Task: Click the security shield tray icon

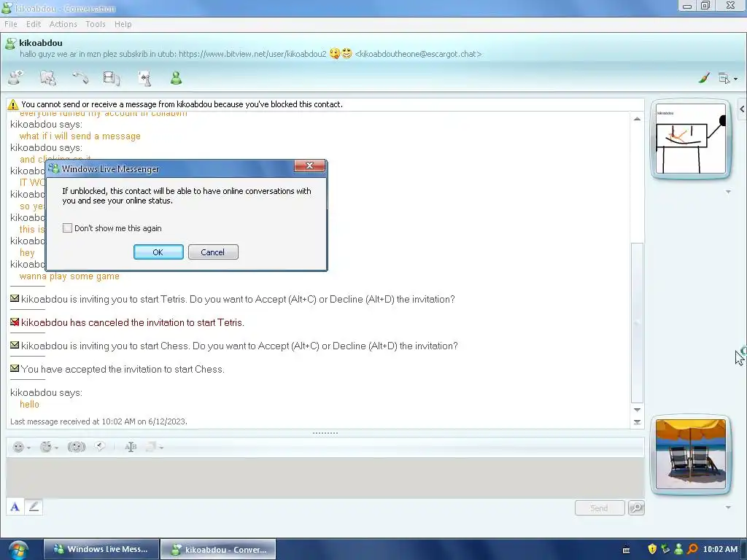Action: (652, 549)
